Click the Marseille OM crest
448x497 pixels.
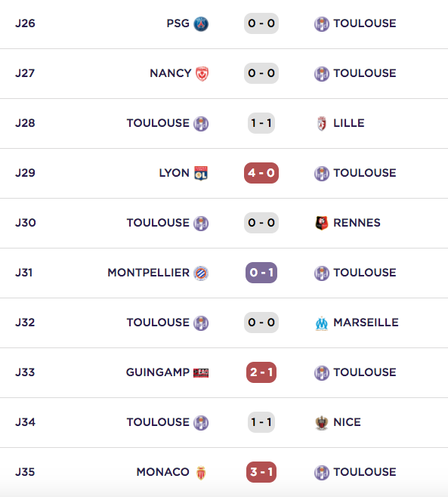[322, 323]
